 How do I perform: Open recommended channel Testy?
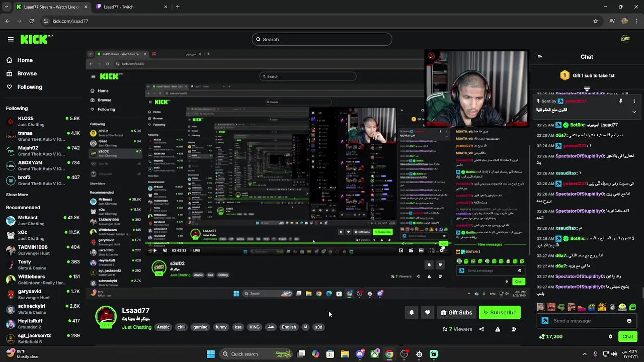pyautogui.click(x=43, y=264)
